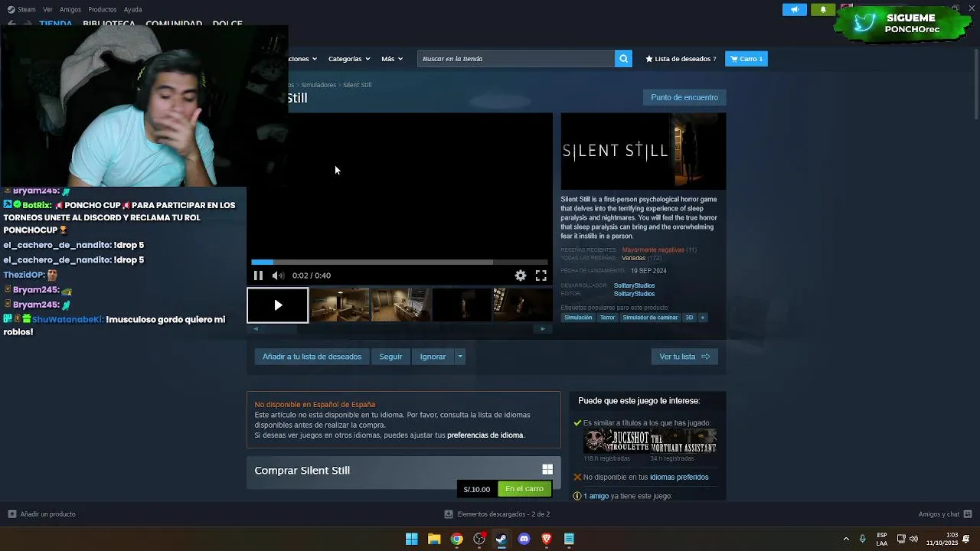Open trailer video settings gear
The width and height of the screenshot is (980, 551).
click(x=521, y=275)
